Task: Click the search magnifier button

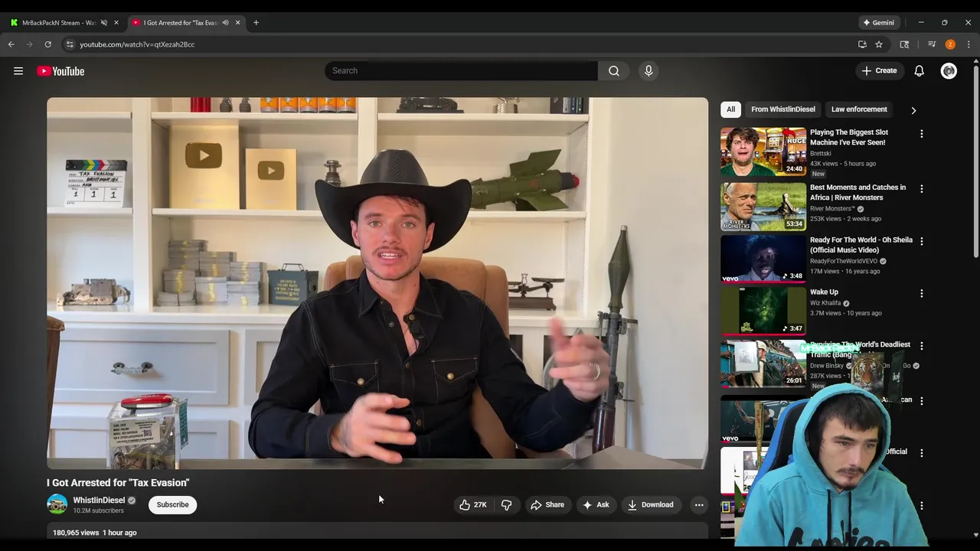Action: (x=614, y=70)
